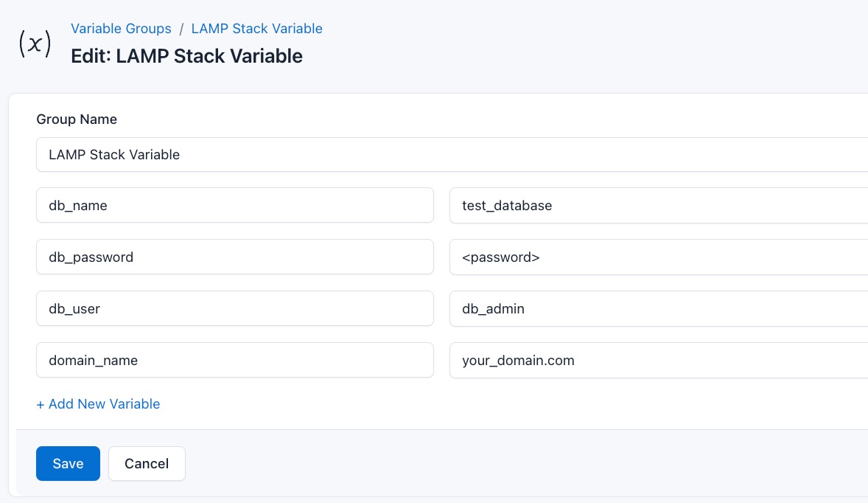
Task: Click "+ Add New Variable"
Action: click(x=98, y=404)
